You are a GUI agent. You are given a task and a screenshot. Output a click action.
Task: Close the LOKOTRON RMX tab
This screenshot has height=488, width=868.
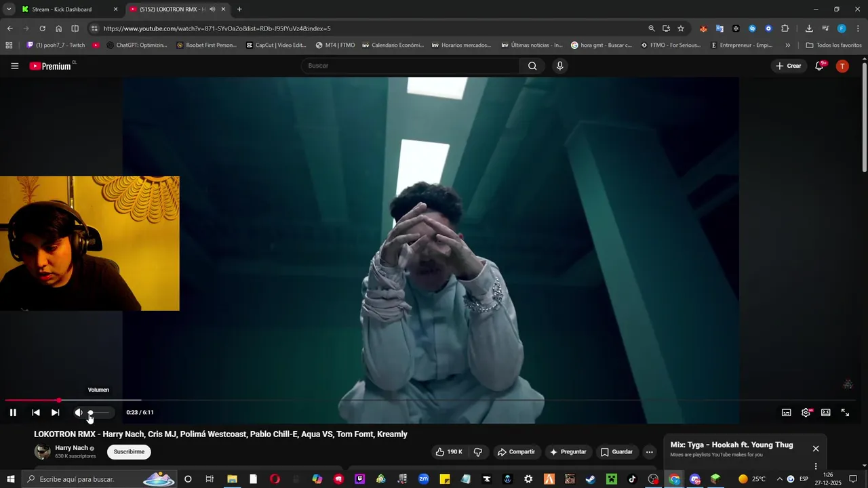[x=223, y=9]
